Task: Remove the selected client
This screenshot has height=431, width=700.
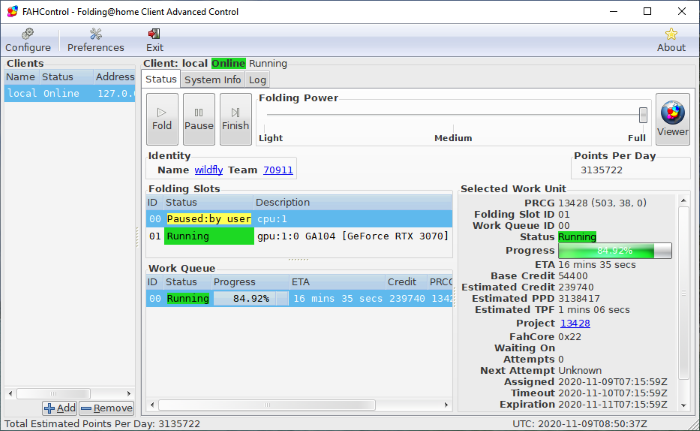Action: point(107,408)
